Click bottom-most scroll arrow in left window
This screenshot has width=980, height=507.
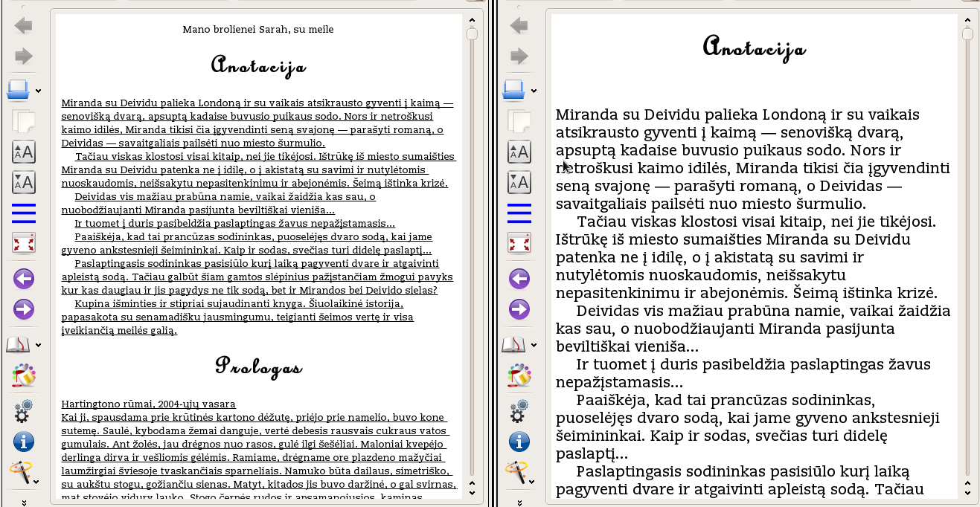472,492
